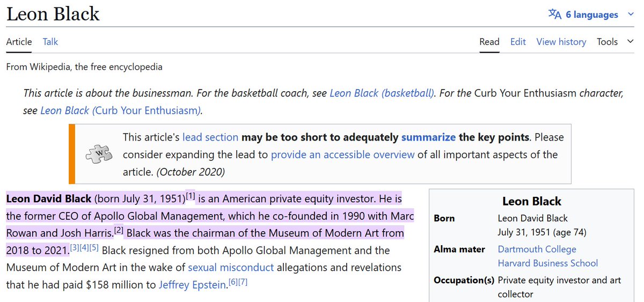The image size is (644, 302).
Task: Click the puzzle piece maintenance icon
Action: [x=99, y=154]
